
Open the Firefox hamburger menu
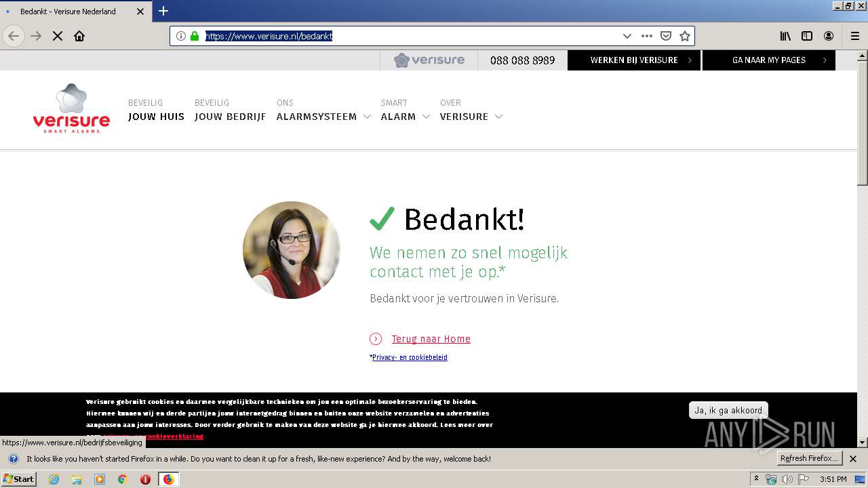click(854, 36)
